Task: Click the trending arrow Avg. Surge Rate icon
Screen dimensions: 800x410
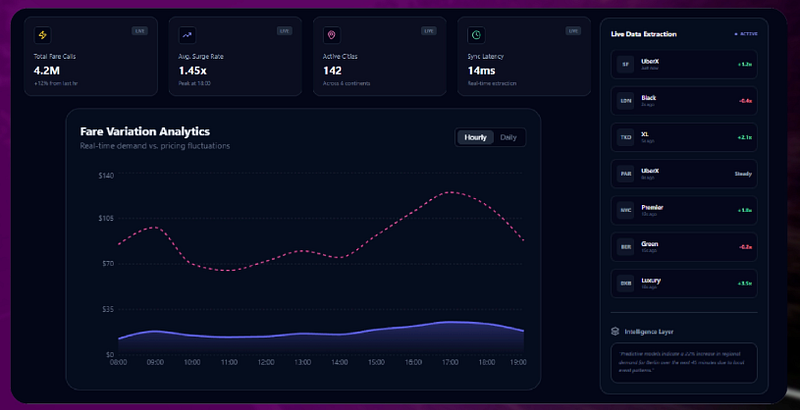Action: 187,35
